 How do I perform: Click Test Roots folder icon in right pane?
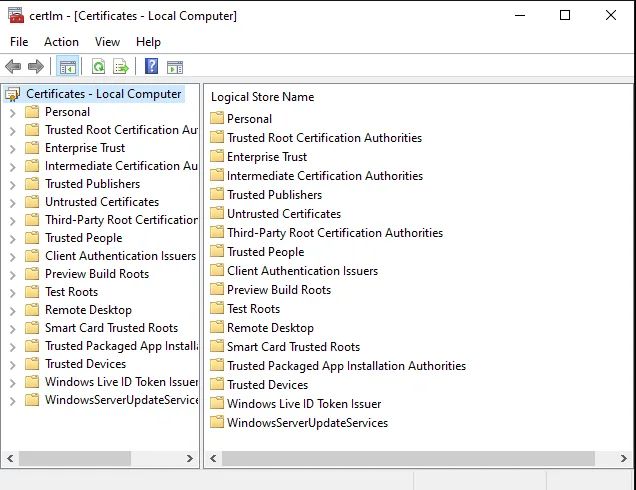[x=217, y=308]
